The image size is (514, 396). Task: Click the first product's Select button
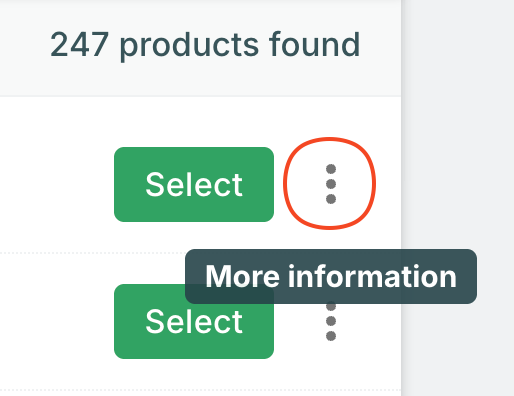[194, 184]
